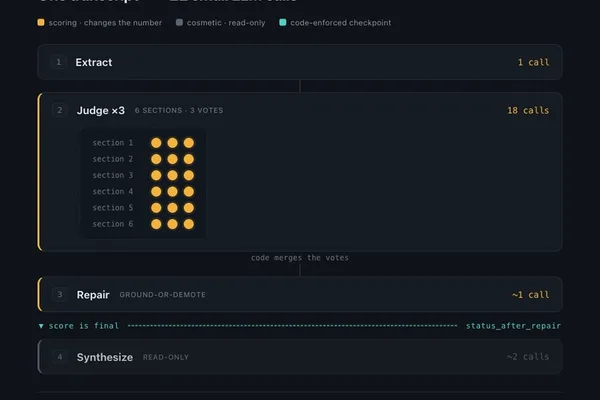The image size is (600, 400).
Task: Click the step 2 number badge beside Judge
Action: [x=60, y=110]
